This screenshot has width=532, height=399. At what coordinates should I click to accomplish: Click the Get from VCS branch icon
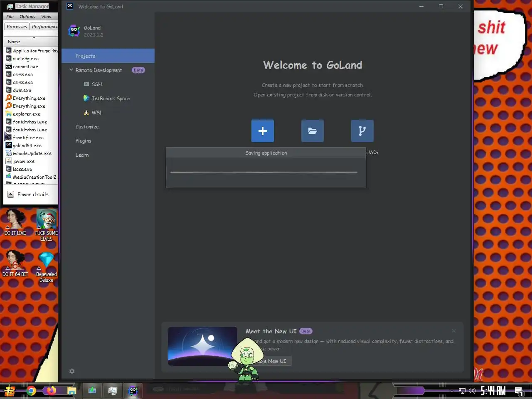(362, 131)
